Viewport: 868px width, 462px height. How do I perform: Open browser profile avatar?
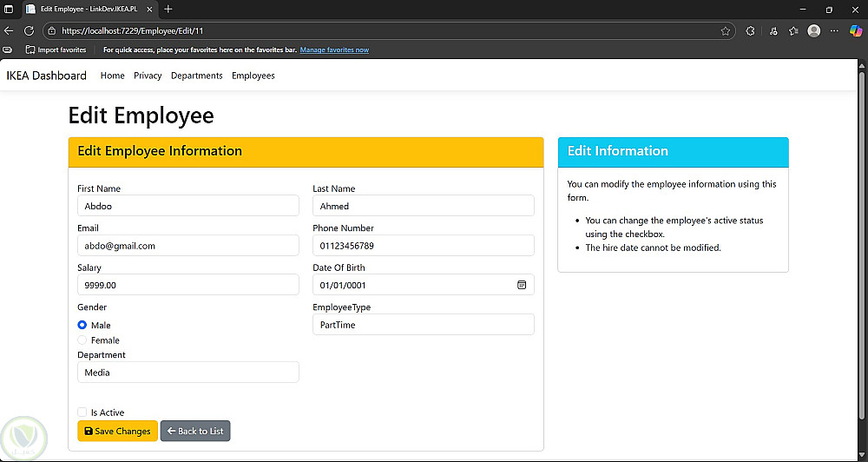[x=814, y=31]
